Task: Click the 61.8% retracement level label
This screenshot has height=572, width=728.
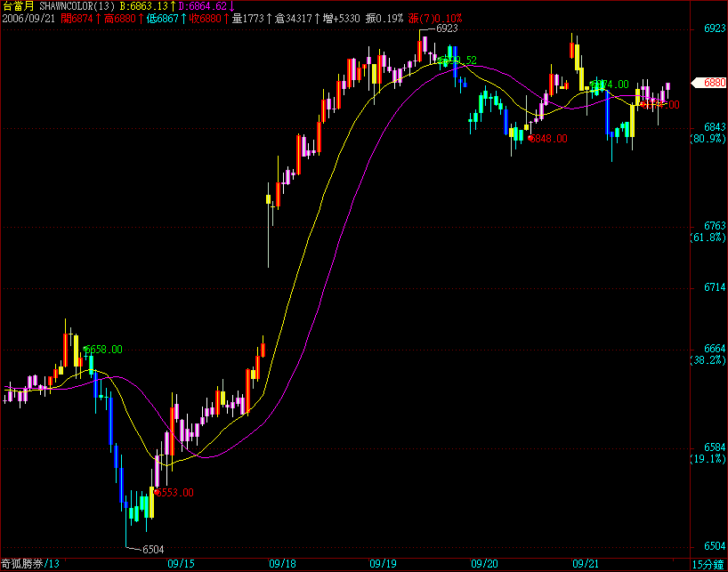Action: coord(708,238)
